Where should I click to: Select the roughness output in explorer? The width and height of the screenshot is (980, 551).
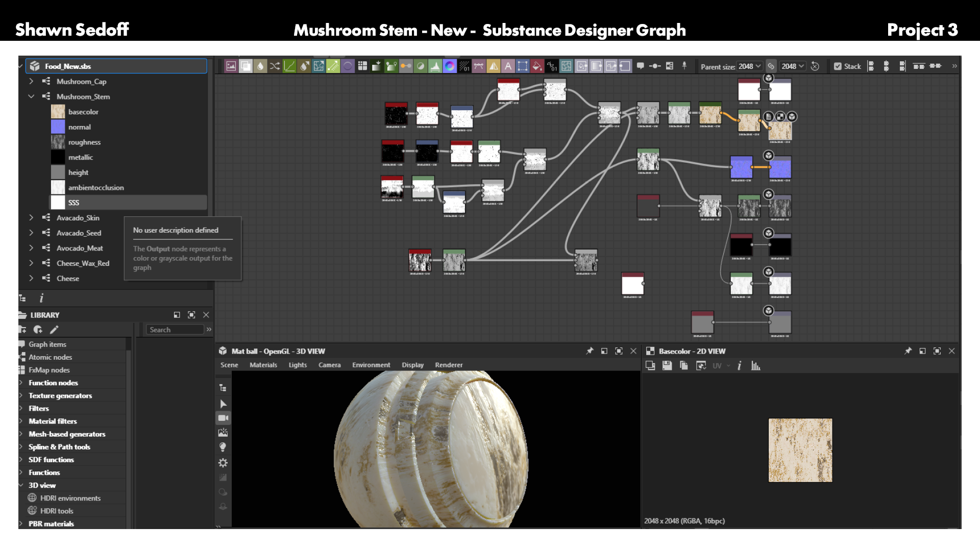tap(84, 142)
